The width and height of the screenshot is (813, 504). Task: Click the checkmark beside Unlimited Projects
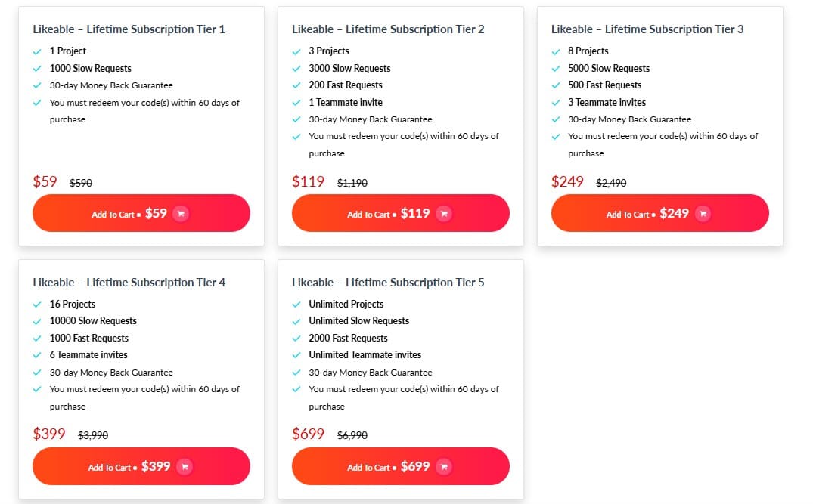click(x=296, y=304)
